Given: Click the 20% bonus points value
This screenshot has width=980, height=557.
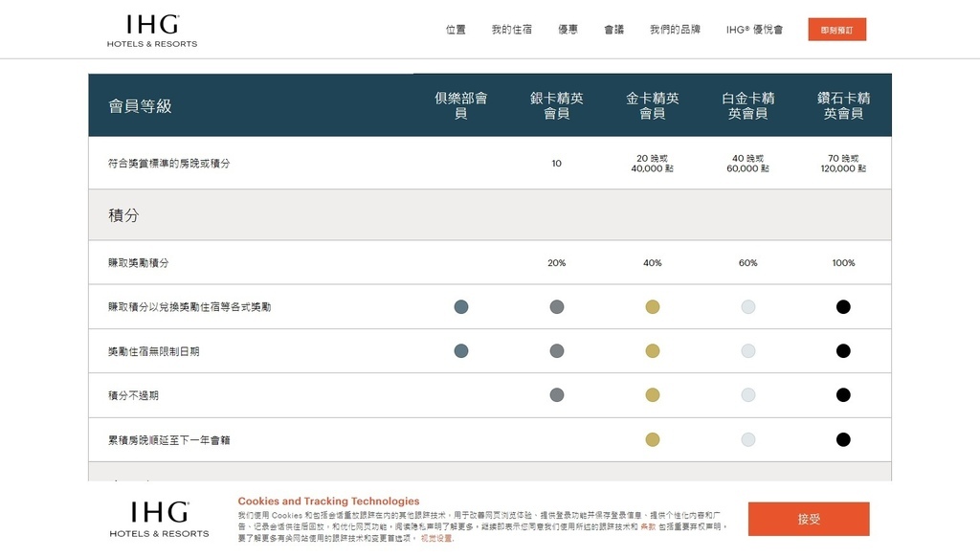Looking at the screenshot, I should point(556,262).
